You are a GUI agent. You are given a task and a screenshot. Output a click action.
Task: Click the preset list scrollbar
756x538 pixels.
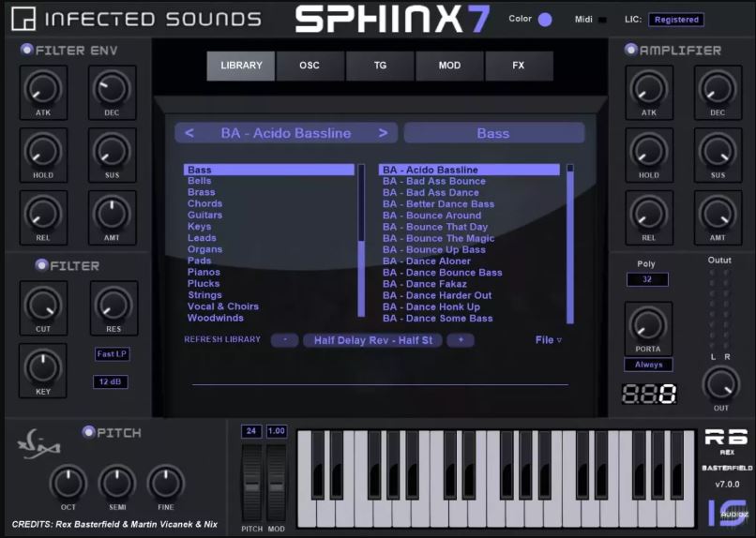[570, 244]
